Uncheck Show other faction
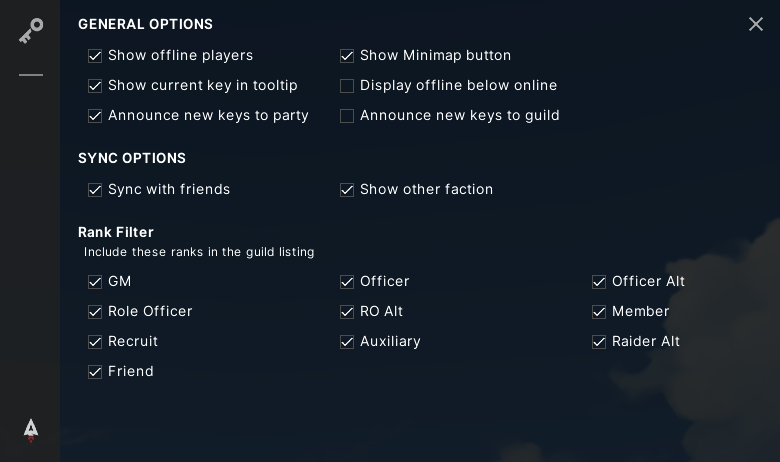 pos(347,190)
